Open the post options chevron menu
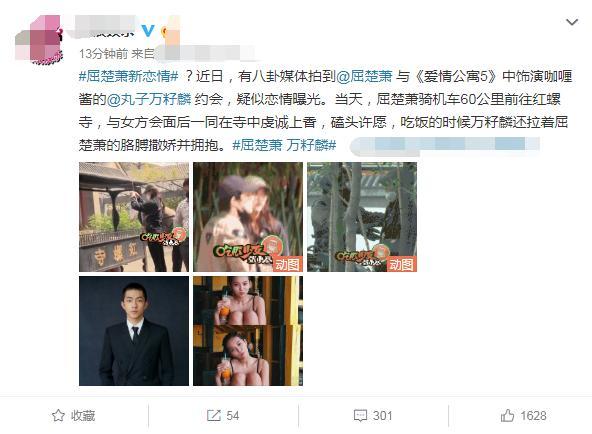Image resolution: width=592 pixels, height=434 pixels. tap(572, 22)
